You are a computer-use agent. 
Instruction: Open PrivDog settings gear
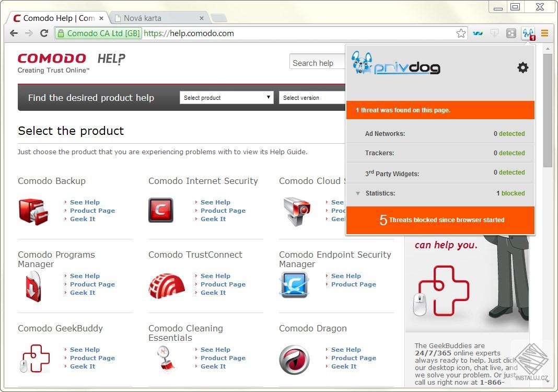[522, 67]
